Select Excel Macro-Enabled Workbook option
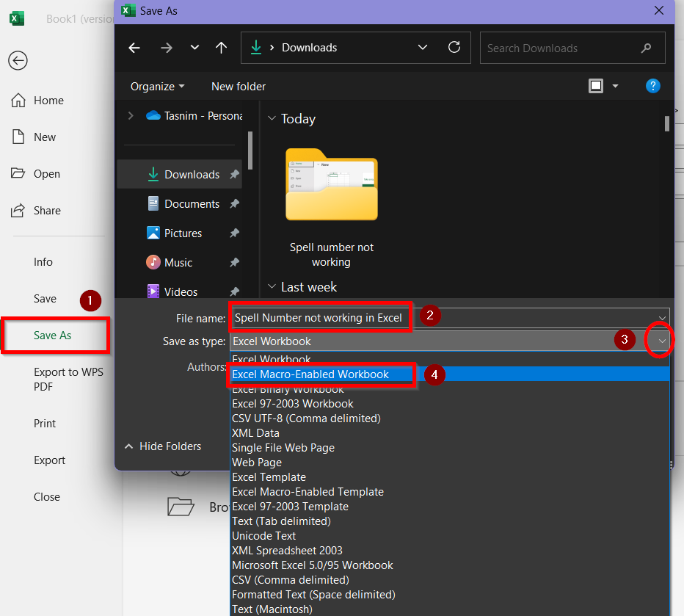684x616 pixels. pos(310,374)
